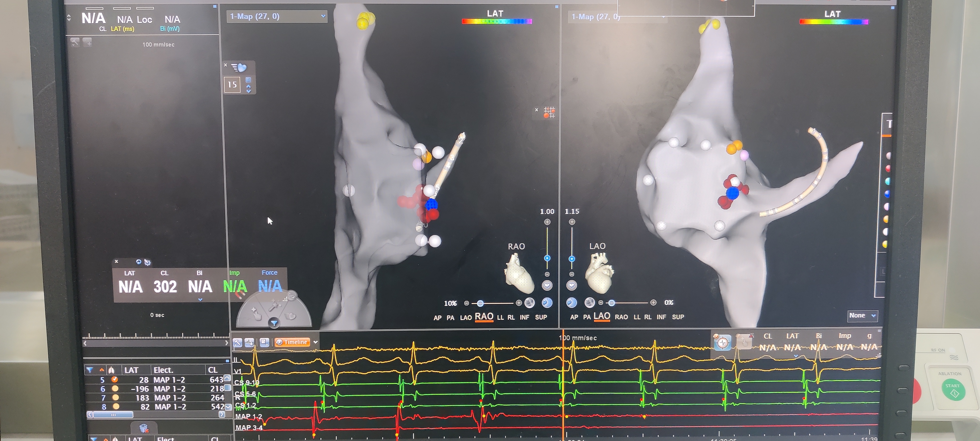Select the checked point 5 marker

point(114,379)
